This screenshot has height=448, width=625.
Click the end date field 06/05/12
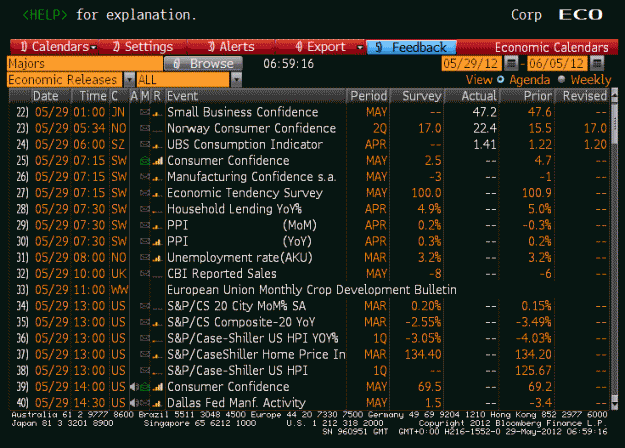[557, 64]
